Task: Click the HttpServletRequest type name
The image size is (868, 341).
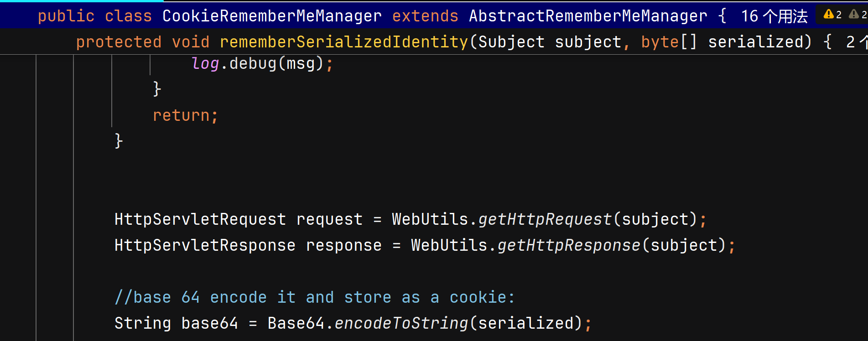Action: [200, 219]
